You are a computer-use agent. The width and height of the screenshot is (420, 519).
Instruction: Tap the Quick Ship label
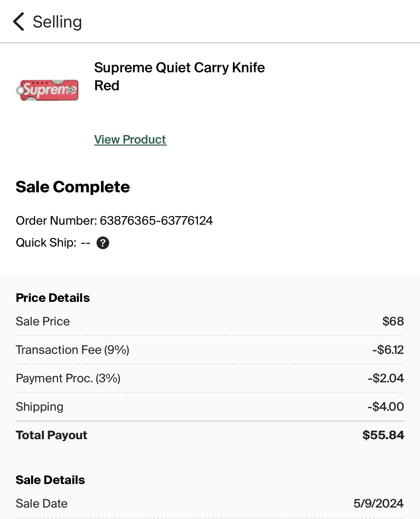coord(46,243)
